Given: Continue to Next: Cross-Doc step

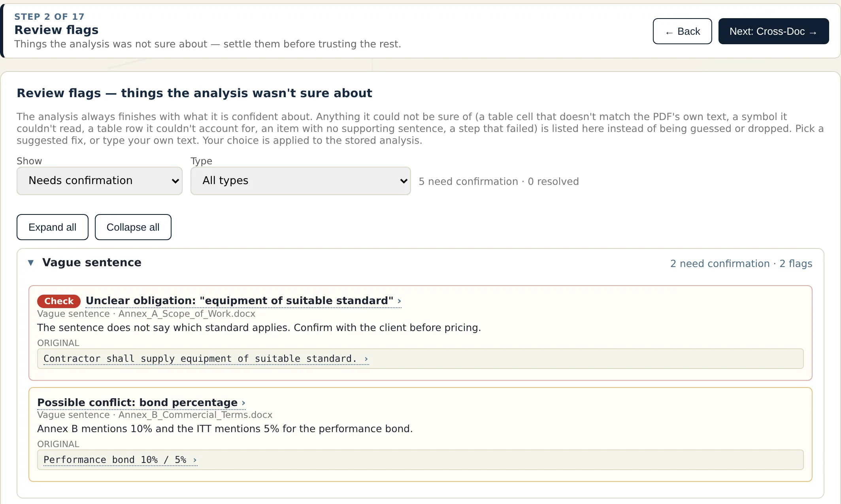Looking at the screenshot, I should 773,31.
